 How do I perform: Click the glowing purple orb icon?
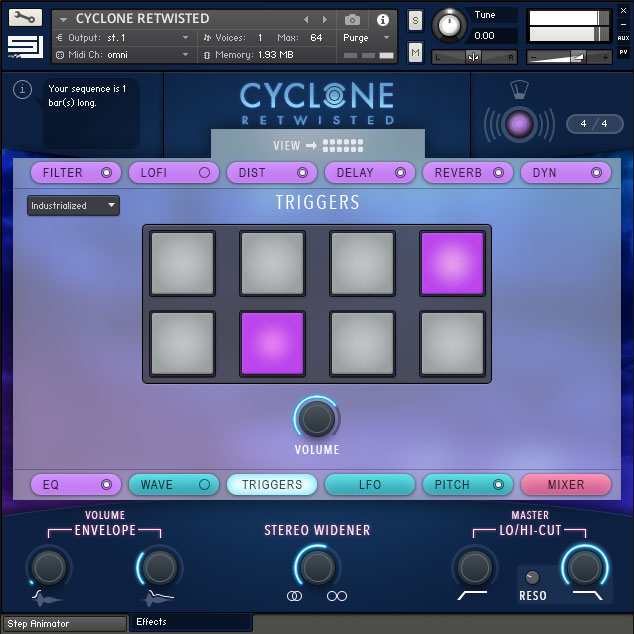click(518, 124)
